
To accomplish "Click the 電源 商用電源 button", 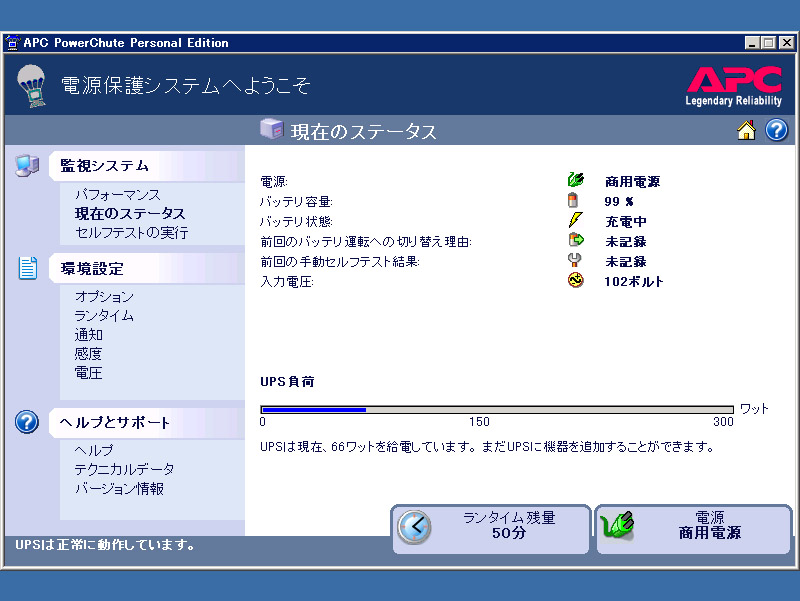I will (693, 529).
